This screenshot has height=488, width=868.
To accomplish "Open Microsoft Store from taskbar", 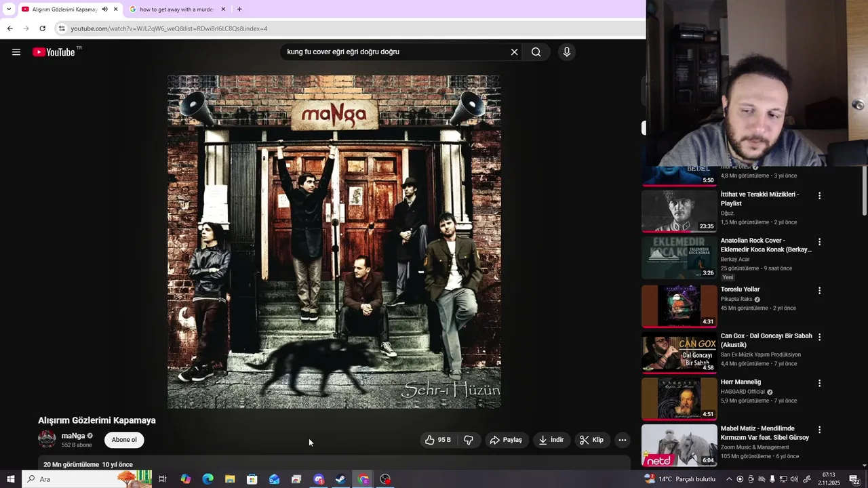I will click(252, 479).
